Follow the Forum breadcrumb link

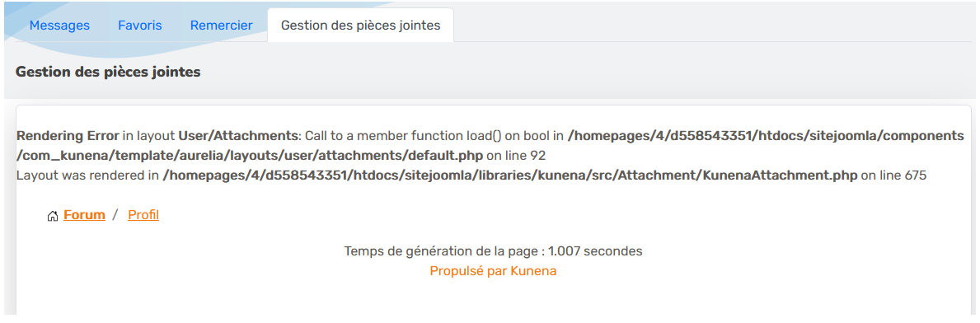pyautogui.click(x=84, y=216)
